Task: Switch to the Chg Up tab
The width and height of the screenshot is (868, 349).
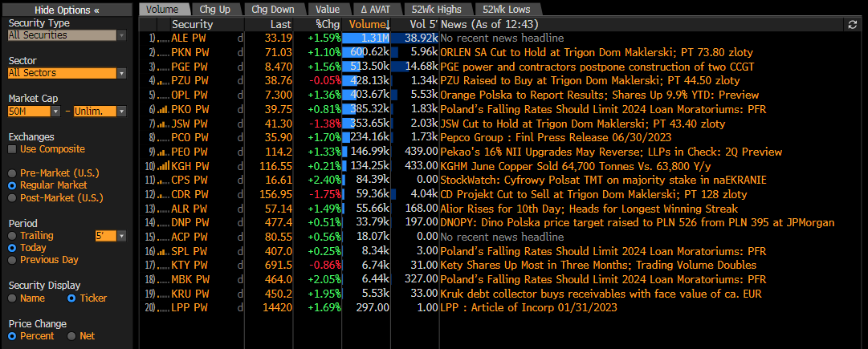Action: click(215, 10)
